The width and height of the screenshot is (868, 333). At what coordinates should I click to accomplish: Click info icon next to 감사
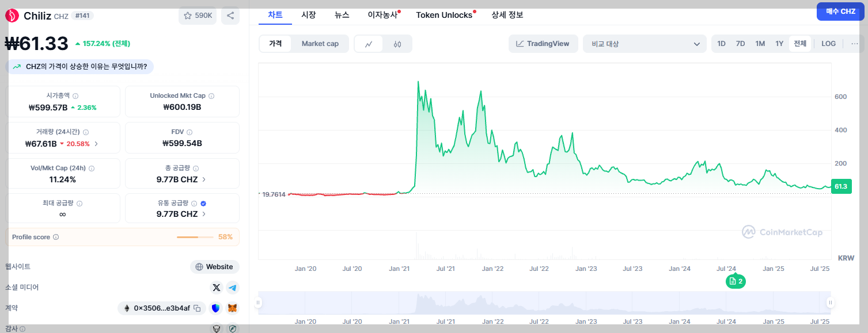(x=23, y=329)
